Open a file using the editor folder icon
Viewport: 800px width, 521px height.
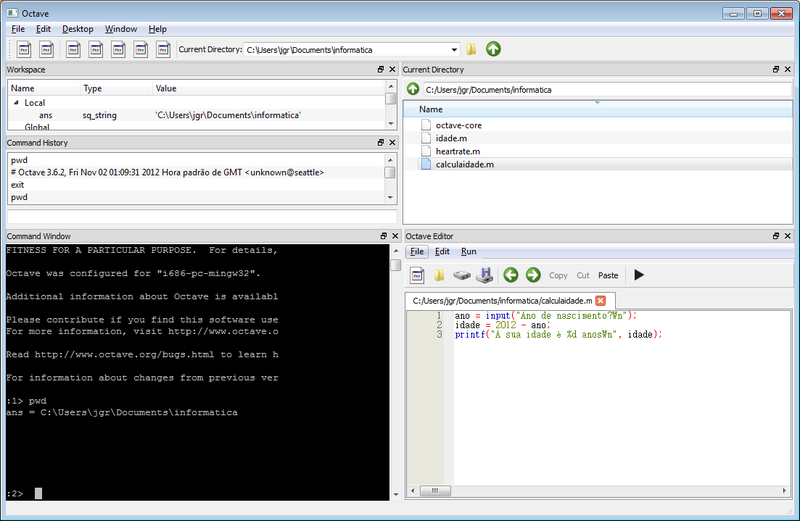click(439, 275)
